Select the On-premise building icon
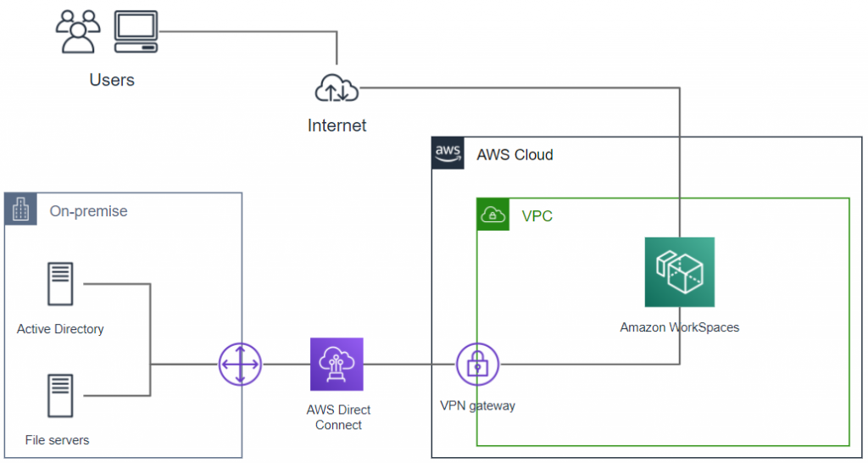 click(21, 209)
